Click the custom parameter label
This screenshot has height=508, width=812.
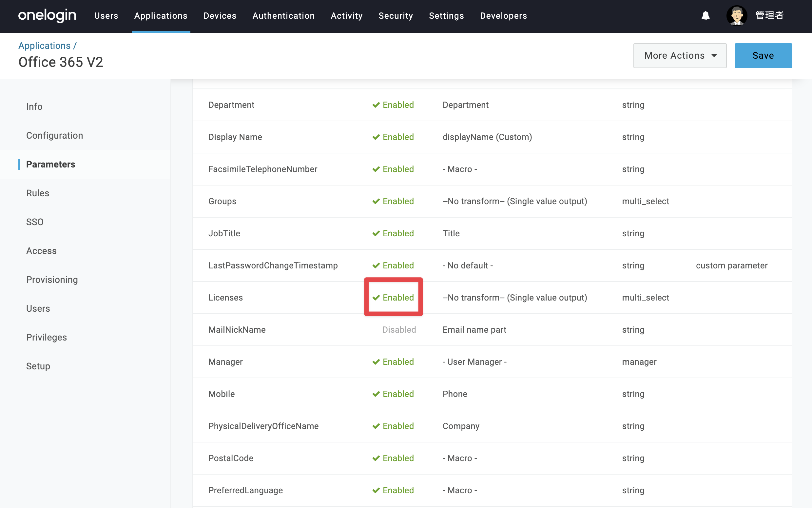[732, 265]
